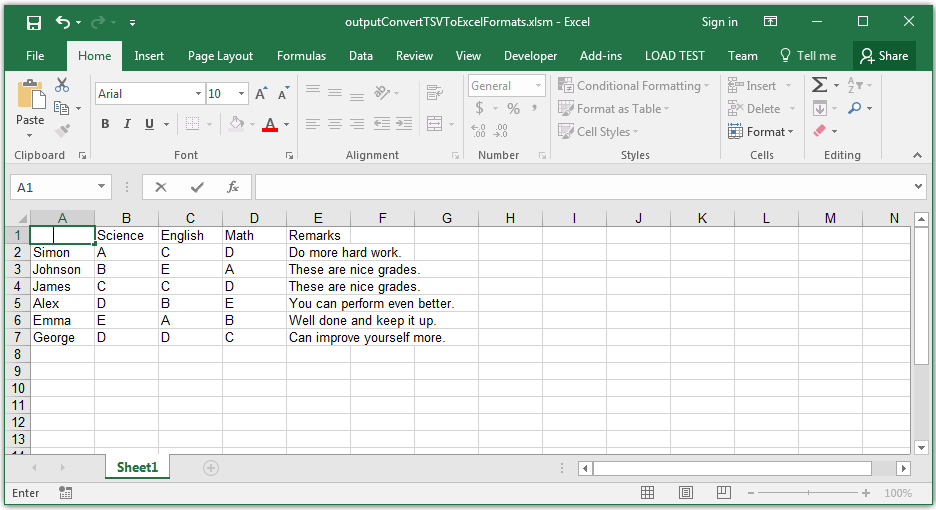Click the Clear eraser icon

pos(820,131)
